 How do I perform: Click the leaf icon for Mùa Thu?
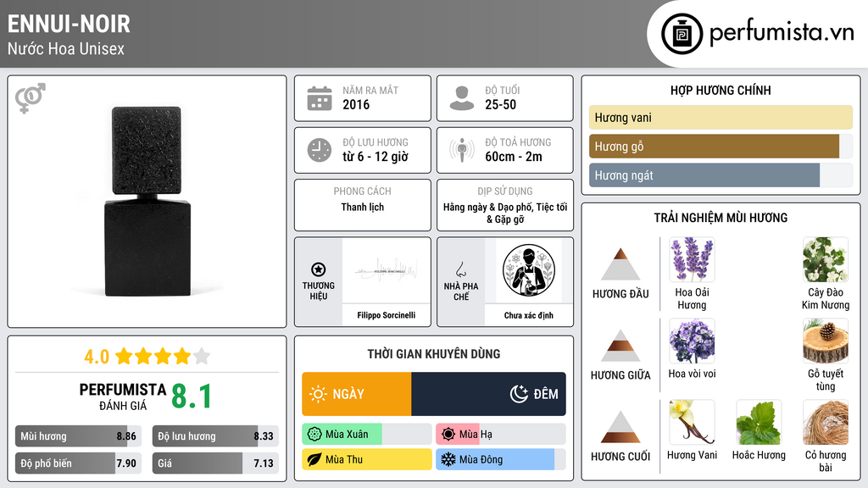pyautogui.click(x=314, y=460)
